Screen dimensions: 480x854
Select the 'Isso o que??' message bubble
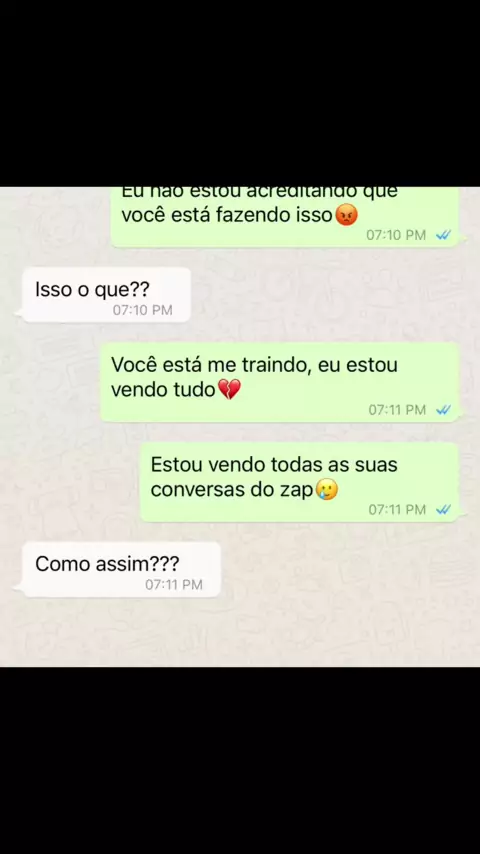coord(107,295)
